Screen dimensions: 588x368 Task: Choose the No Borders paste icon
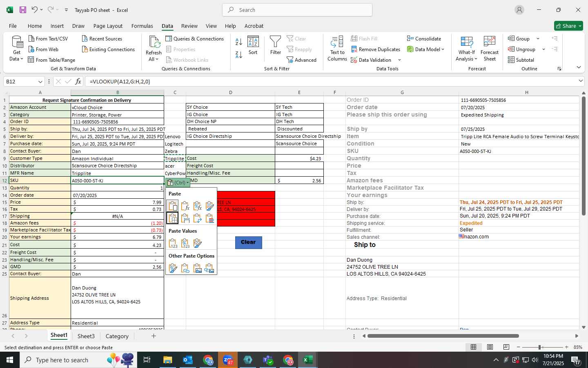click(x=173, y=218)
